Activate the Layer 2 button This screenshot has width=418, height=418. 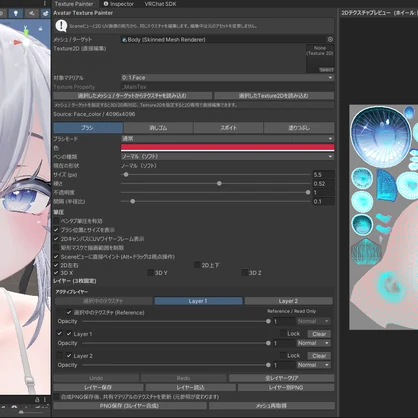(x=288, y=301)
